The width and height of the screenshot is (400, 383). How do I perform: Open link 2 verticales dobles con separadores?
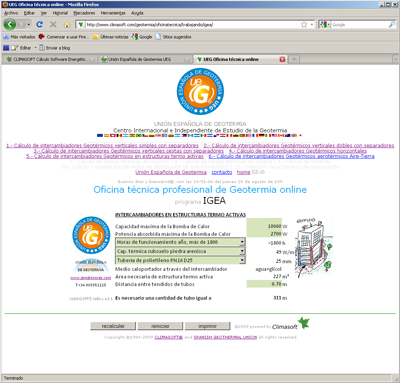pyautogui.click(x=299, y=146)
